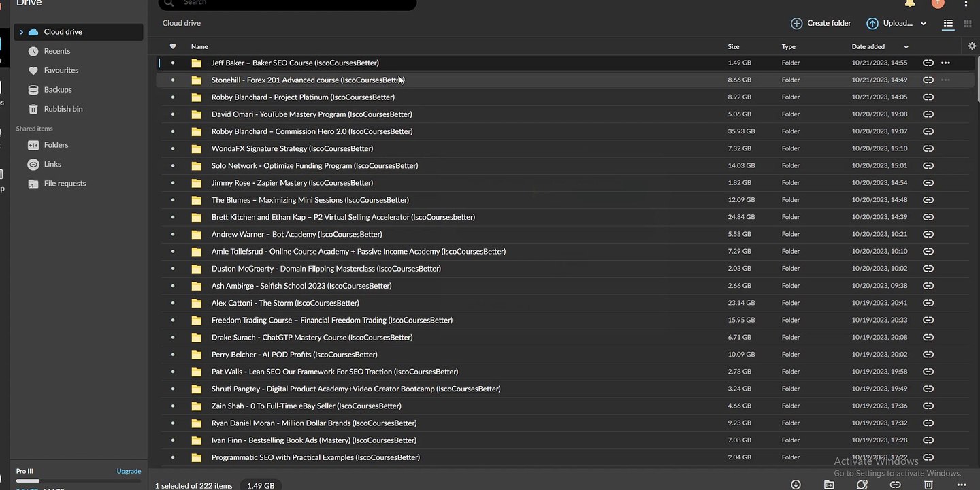Click folder icon beside Zain Shah row
980x490 pixels.
pyautogui.click(x=197, y=406)
